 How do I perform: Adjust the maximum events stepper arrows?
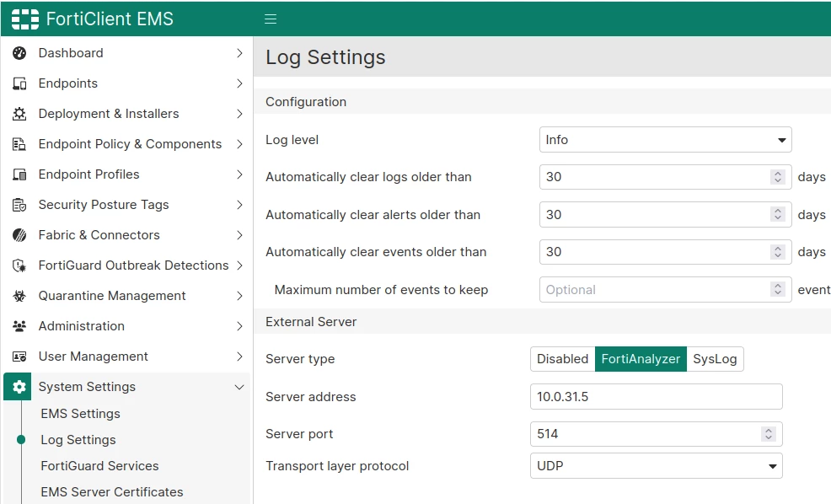[777, 289]
